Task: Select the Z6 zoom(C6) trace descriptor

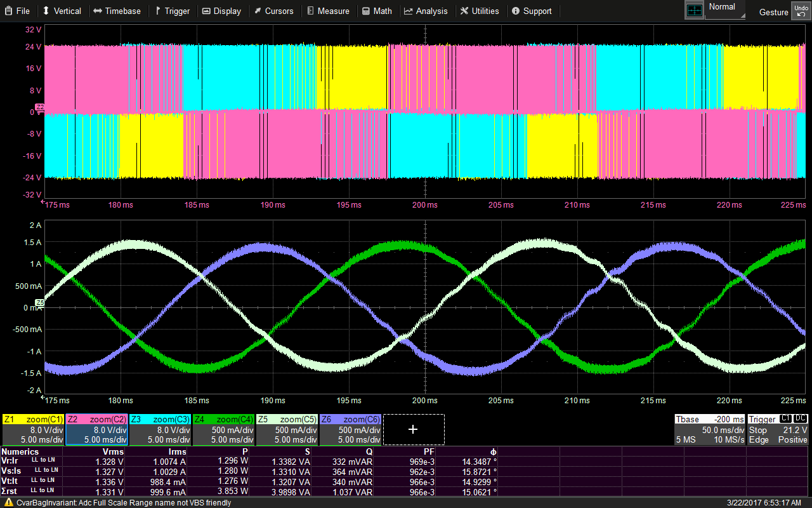Action: 351,430
